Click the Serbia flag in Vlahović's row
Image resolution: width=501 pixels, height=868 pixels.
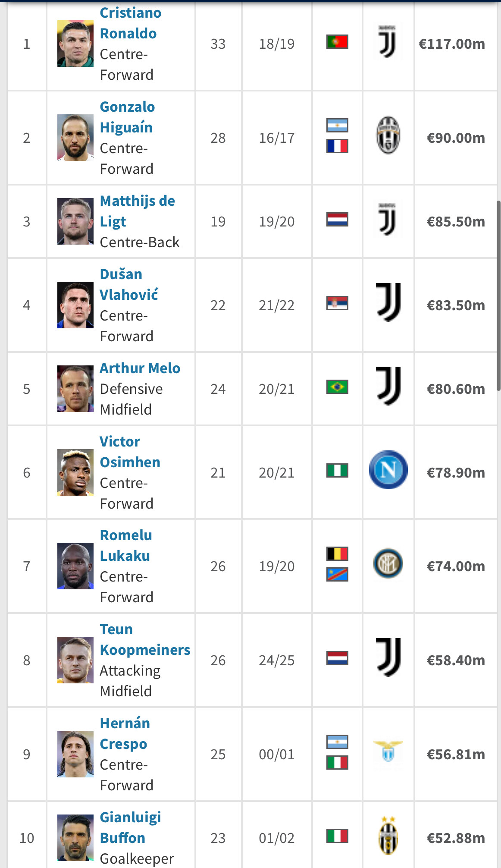click(x=337, y=303)
